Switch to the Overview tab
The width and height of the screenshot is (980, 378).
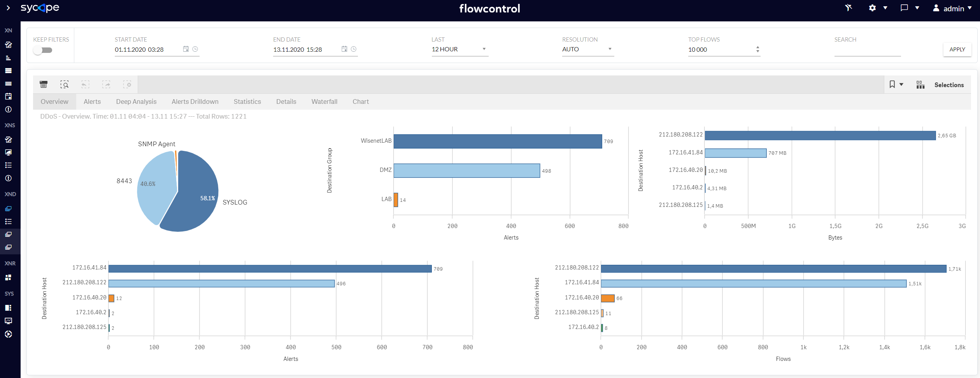coord(54,101)
